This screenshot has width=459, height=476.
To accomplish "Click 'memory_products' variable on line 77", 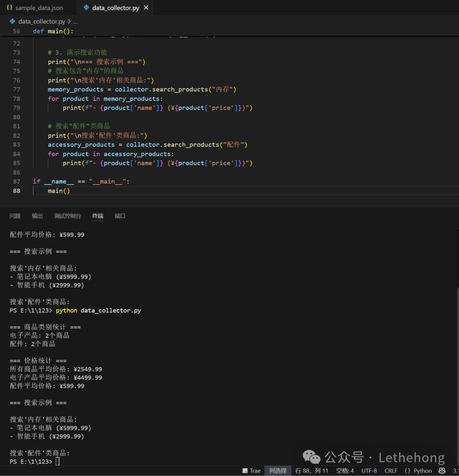I will pos(76,89).
